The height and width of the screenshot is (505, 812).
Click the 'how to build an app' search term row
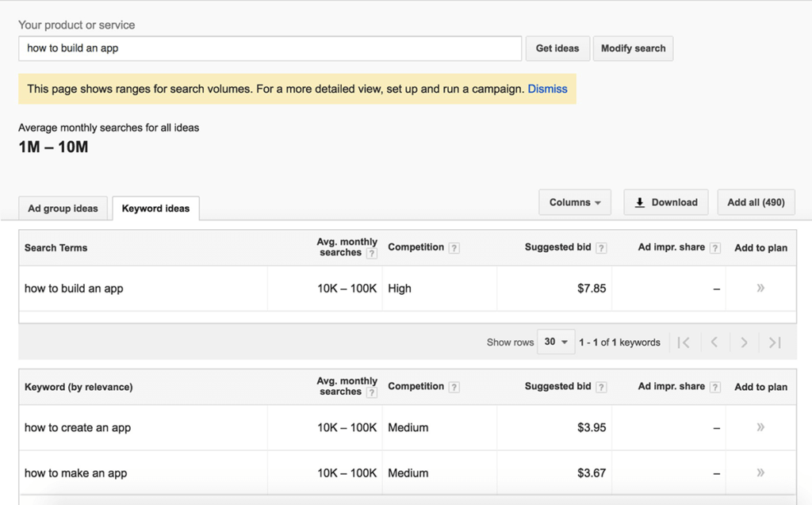tap(408, 289)
